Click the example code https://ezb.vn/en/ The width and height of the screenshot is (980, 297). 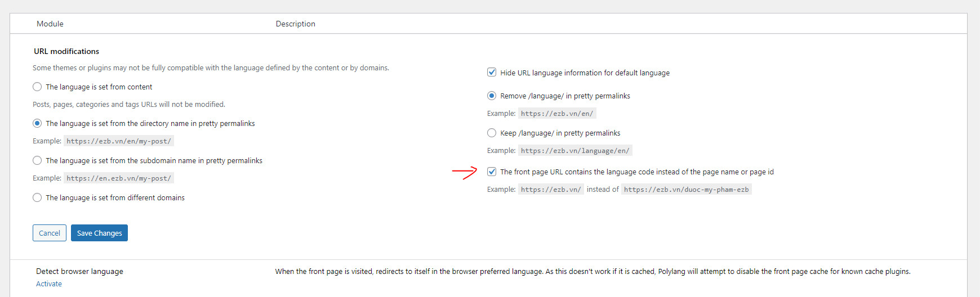point(556,114)
